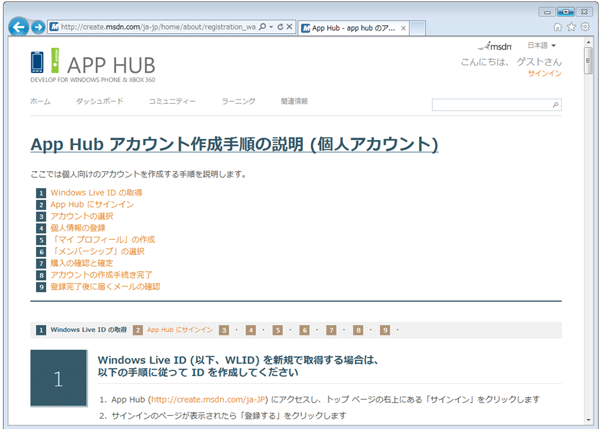The image size is (600, 430).
Task: Jump to アカウントの選択
Action: click(x=82, y=217)
